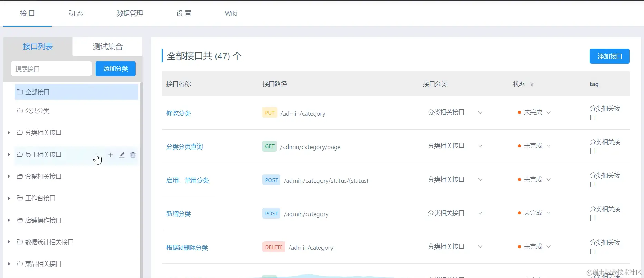Image resolution: width=644 pixels, height=278 pixels.
Task: Expand the 数据统计相关接口 tree node
Action: click(x=9, y=242)
